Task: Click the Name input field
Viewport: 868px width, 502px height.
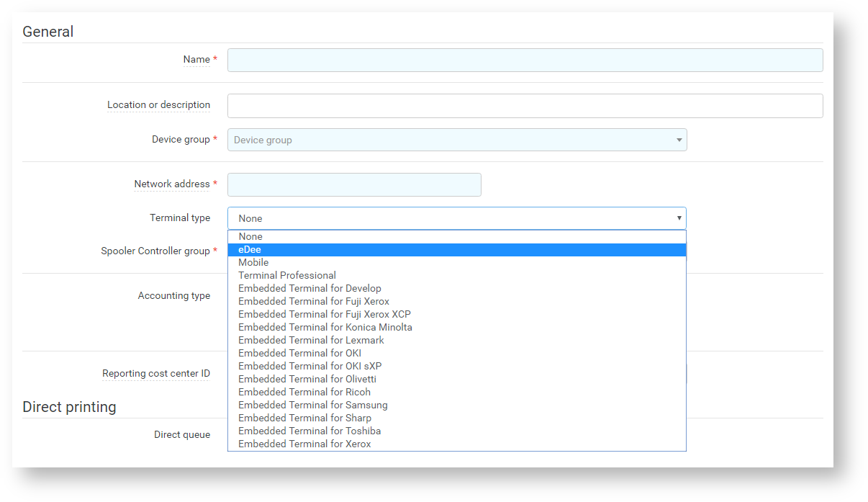Action: click(525, 60)
